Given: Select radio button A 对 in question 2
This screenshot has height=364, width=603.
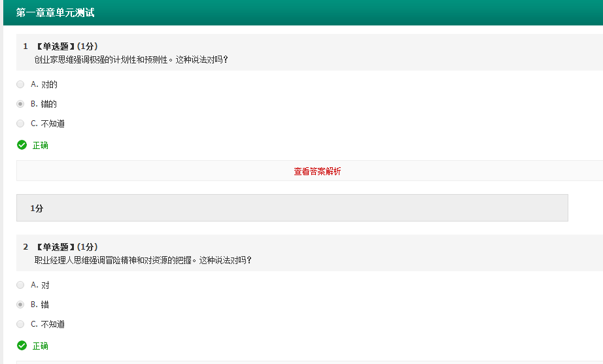Looking at the screenshot, I should [x=20, y=285].
